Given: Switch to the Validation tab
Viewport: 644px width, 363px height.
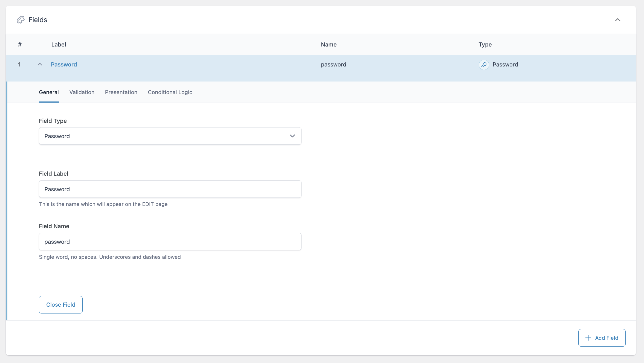Looking at the screenshot, I should [x=82, y=92].
